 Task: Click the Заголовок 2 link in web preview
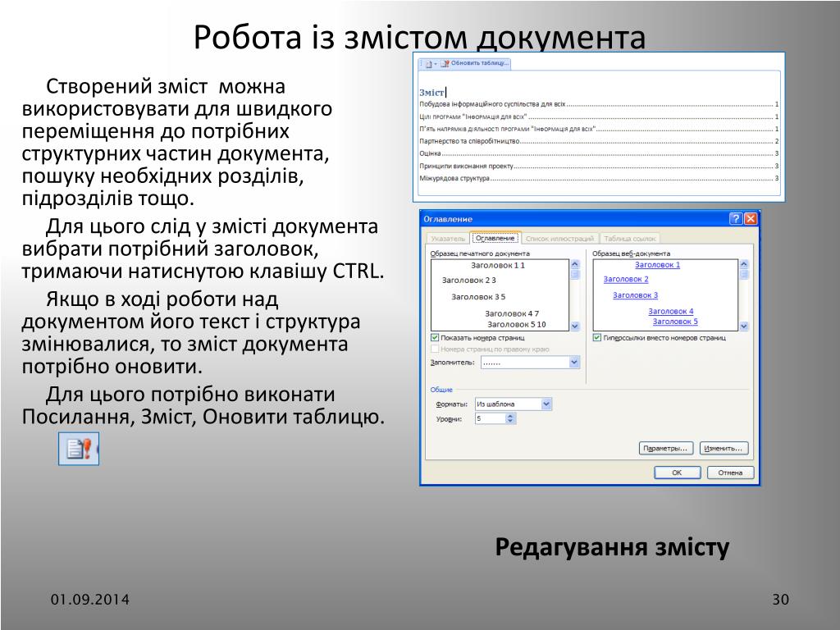pos(626,279)
